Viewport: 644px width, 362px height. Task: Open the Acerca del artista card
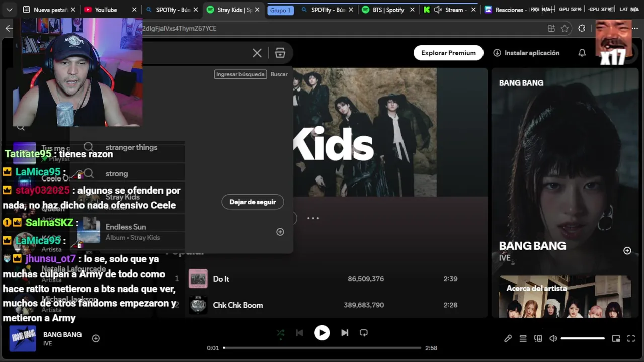coord(565,297)
